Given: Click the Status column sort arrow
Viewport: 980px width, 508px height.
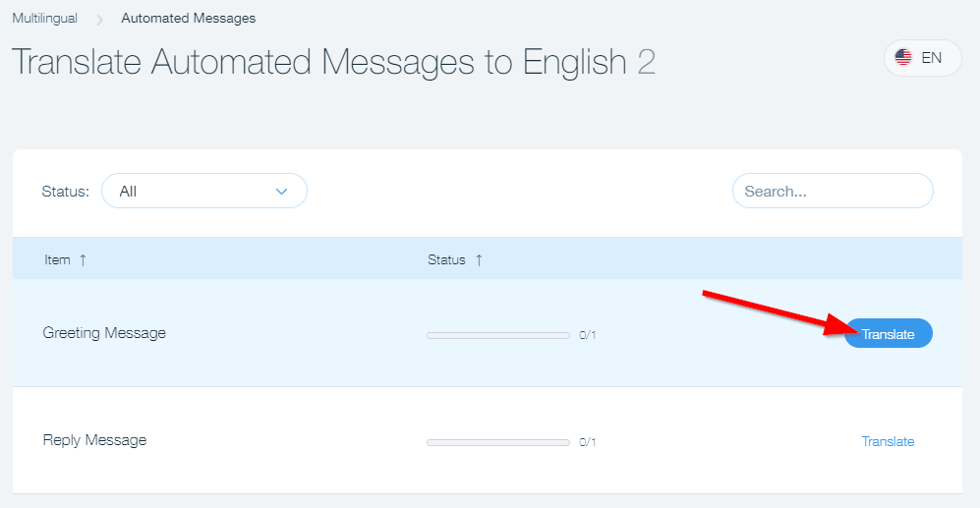Looking at the screenshot, I should (x=479, y=260).
